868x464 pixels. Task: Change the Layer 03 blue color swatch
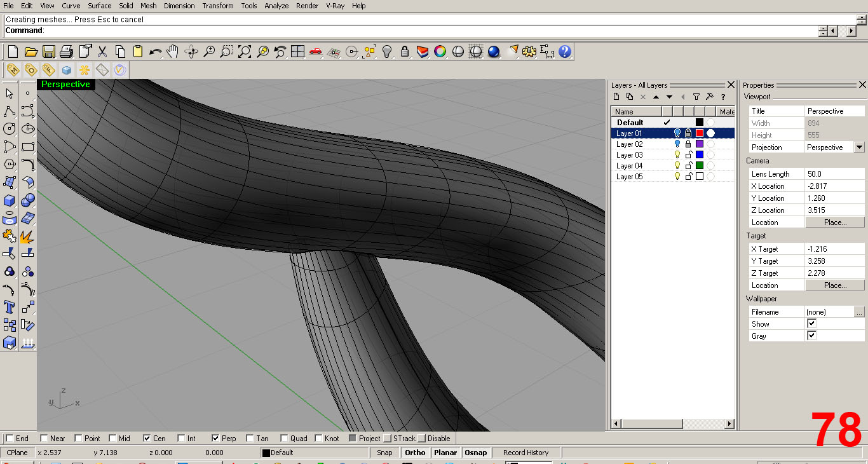pos(699,154)
